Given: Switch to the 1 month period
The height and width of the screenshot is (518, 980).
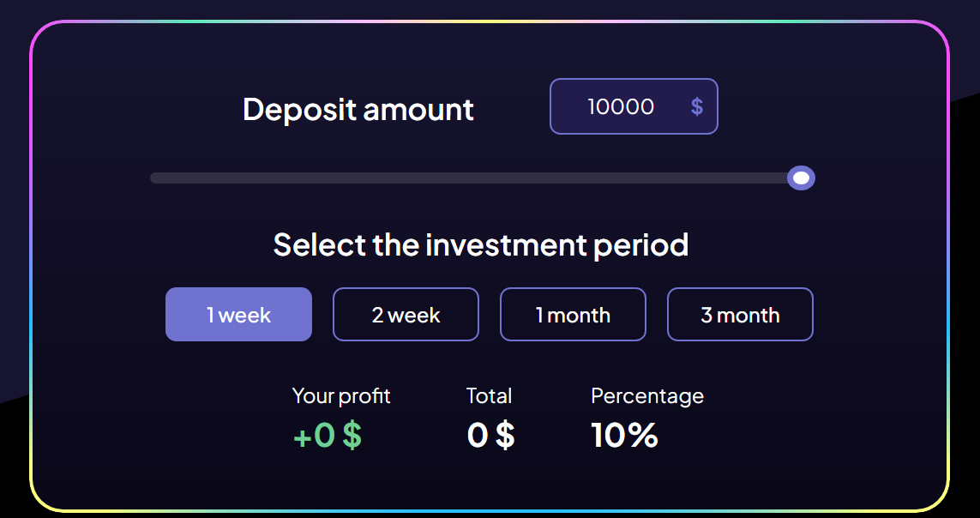Looking at the screenshot, I should [x=573, y=315].
